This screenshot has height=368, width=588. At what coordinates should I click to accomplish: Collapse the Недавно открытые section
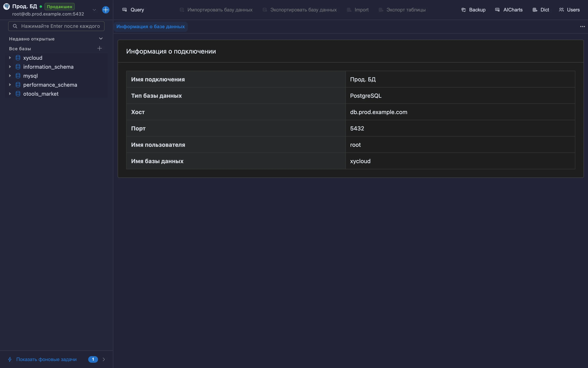(101, 39)
